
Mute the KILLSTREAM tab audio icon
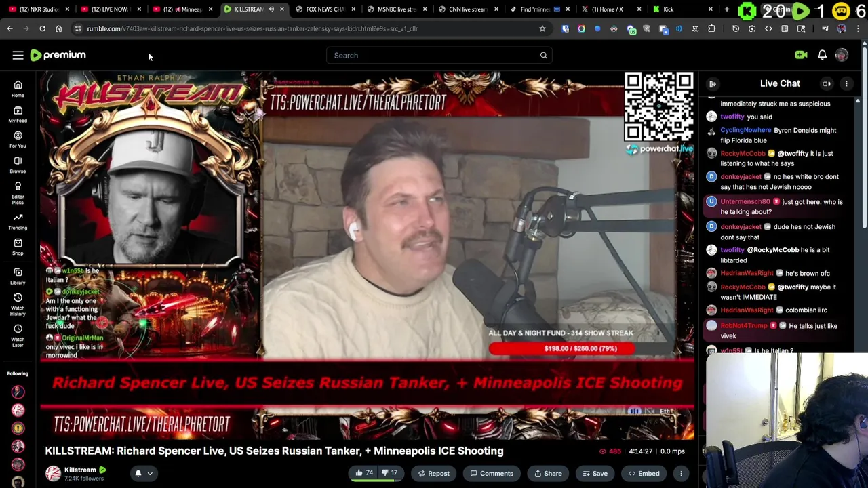click(x=271, y=9)
